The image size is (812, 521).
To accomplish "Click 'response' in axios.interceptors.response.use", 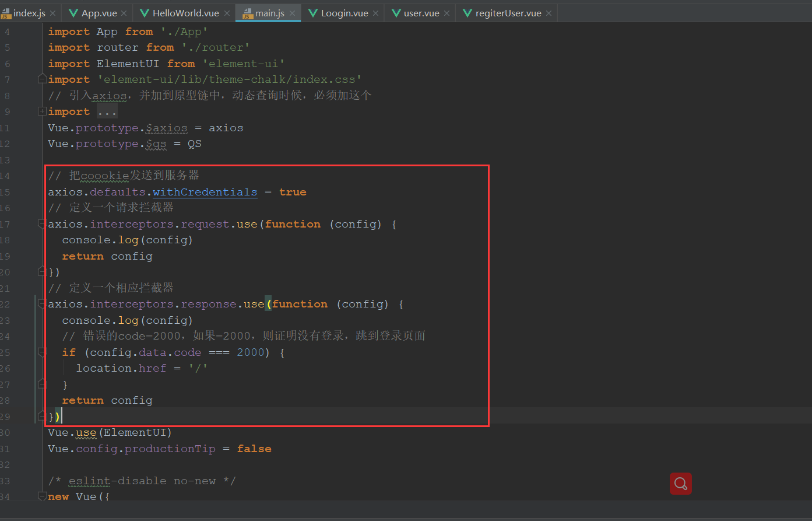I will point(209,304).
